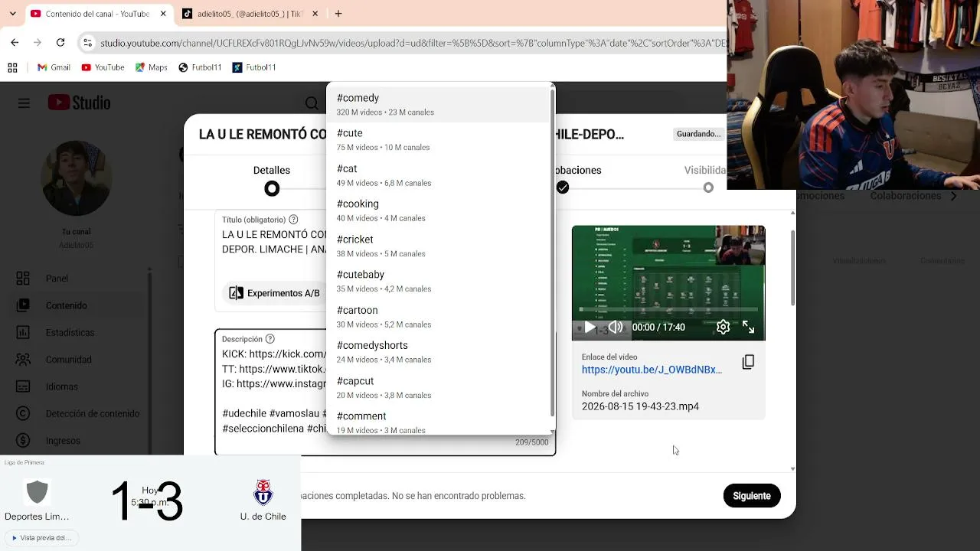Open a new browser tab with the plus
The width and height of the screenshot is (980, 551).
tap(338, 14)
